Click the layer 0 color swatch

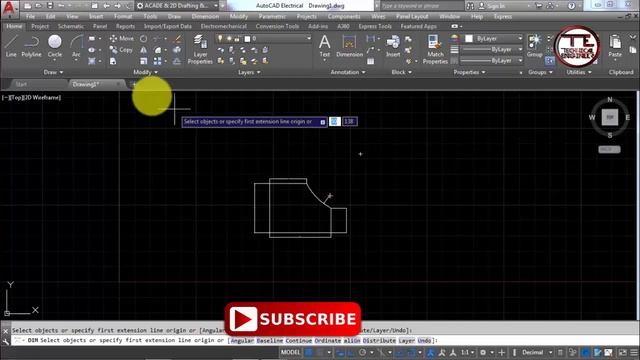tap(247, 39)
